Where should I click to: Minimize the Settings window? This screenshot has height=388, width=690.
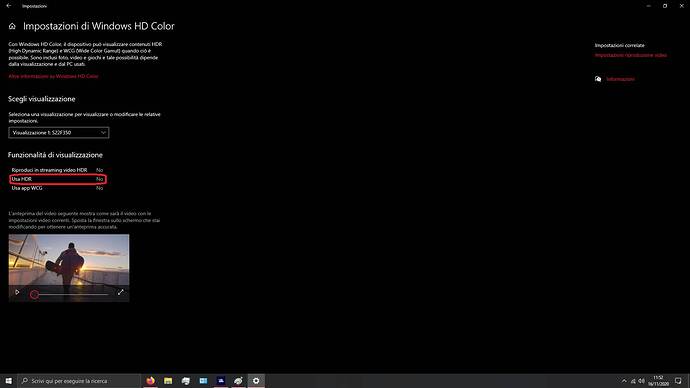pos(649,6)
